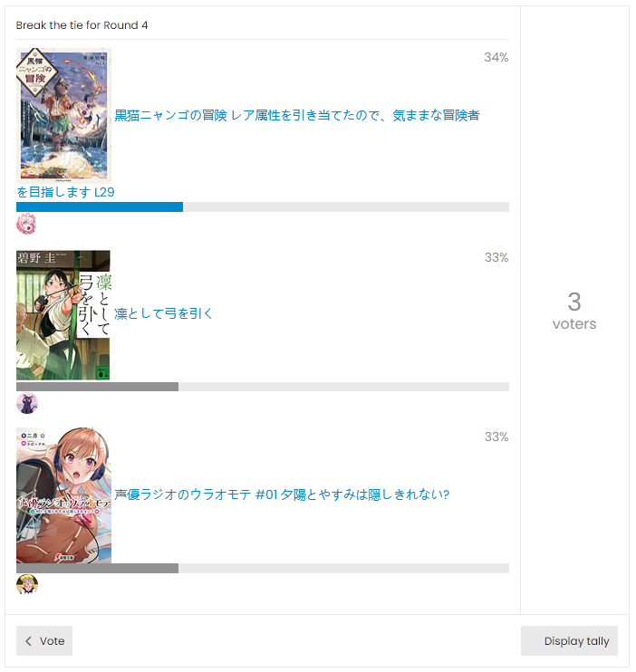Open the 黒猫ニャンゴの冒険 title link
The height and width of the screenshot is (672, 636).
point(297,115)
